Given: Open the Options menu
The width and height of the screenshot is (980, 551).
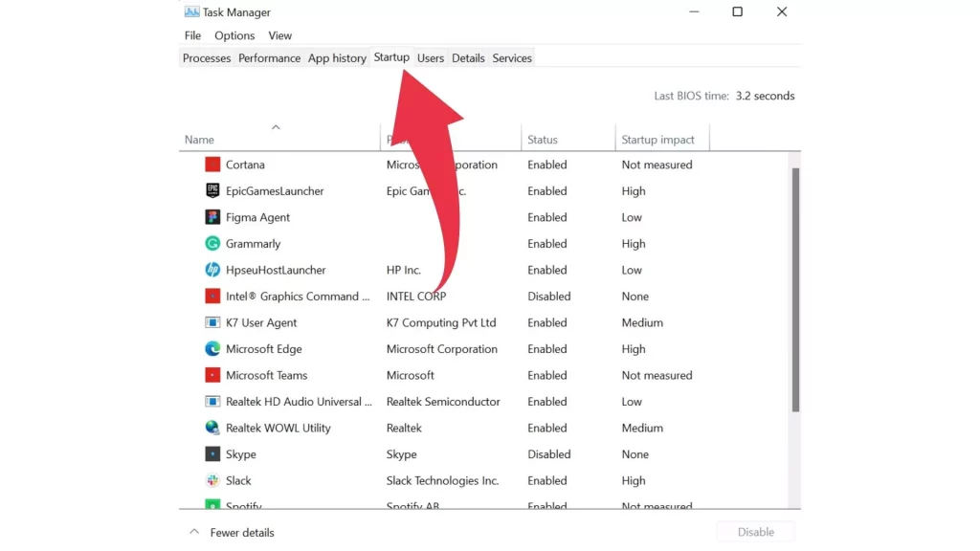Looking at the screenshot, I should 234,35.
